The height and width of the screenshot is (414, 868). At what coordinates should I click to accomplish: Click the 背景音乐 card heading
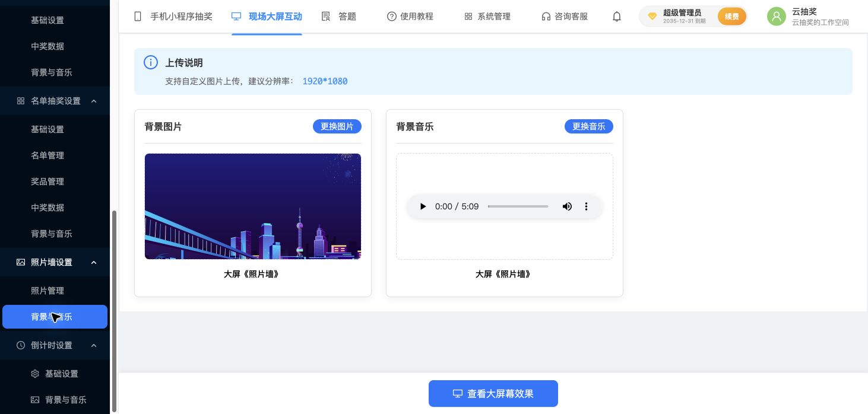[415, 126]
